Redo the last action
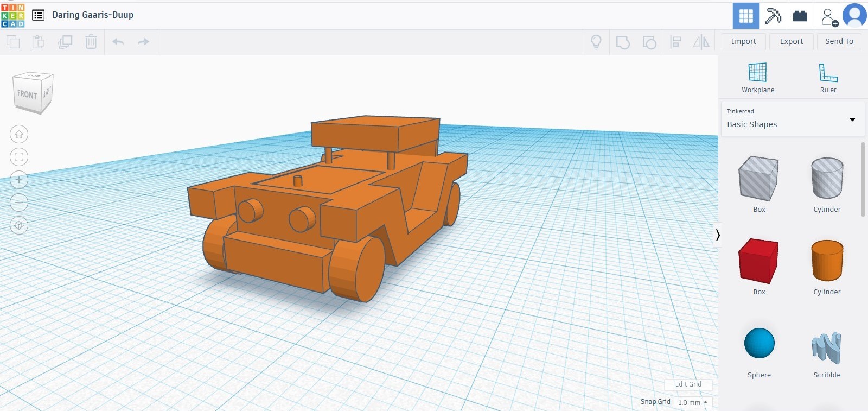This screenshot has width=868, height=411. (x=143, y=42)
